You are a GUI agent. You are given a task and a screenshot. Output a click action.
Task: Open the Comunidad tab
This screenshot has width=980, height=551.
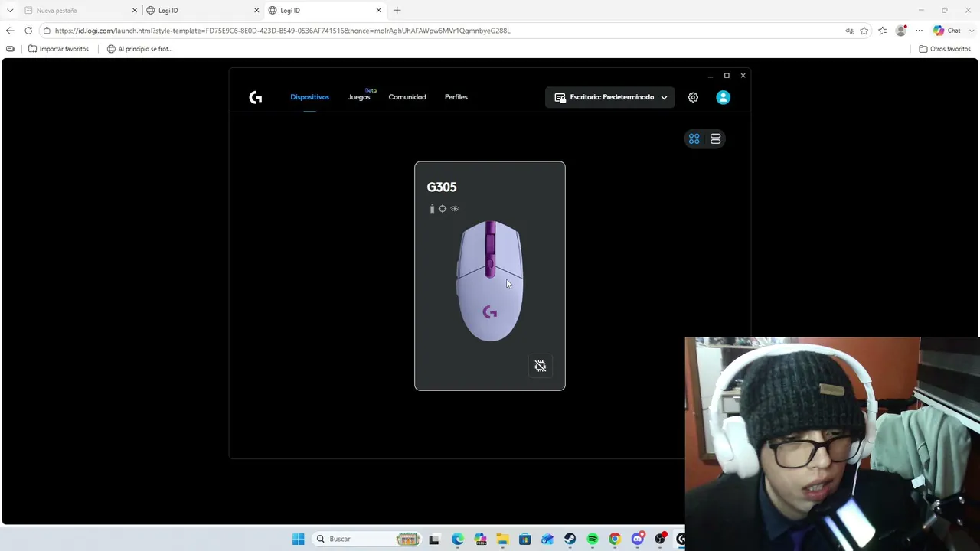pyautogui.click(x=407, y=97)
